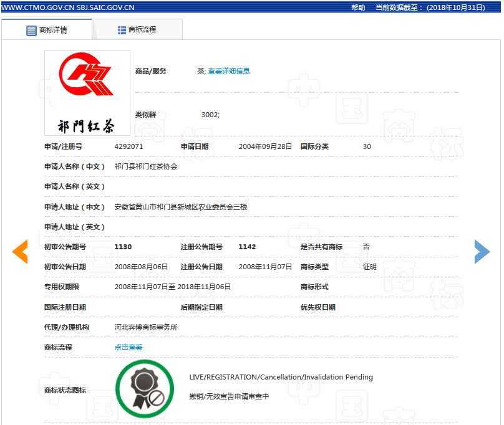The image size is (504, 425).
Task: Select international class value 30
Action: [x=367, y=146]
